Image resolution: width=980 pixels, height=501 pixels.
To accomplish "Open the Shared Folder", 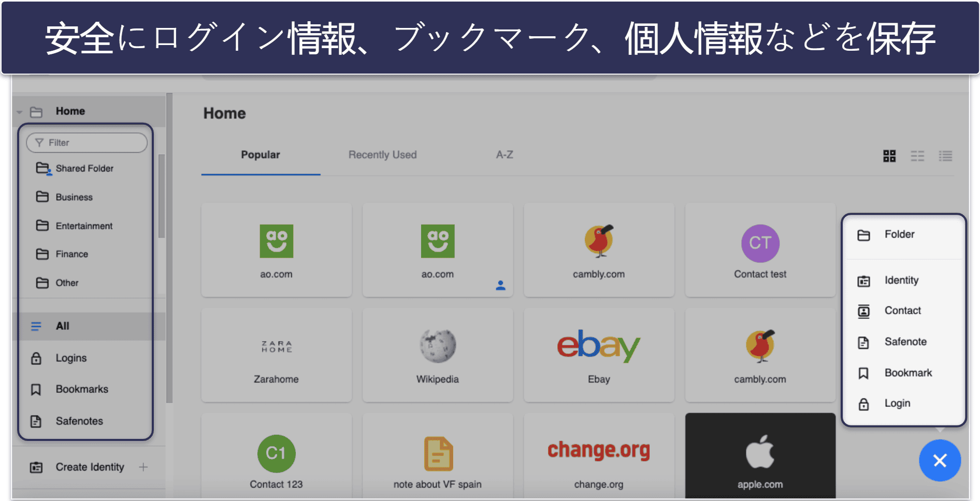I will click(x=84, y=169).
